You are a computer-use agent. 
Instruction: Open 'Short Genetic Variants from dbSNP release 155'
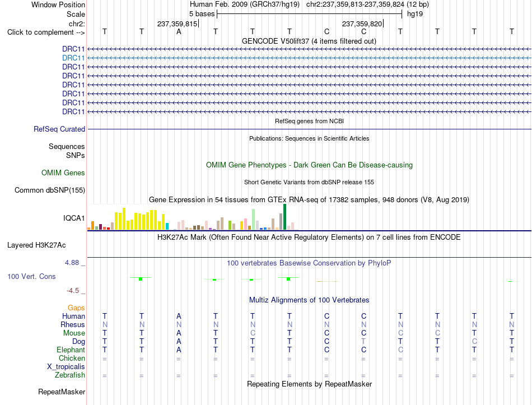coord(309,182)
